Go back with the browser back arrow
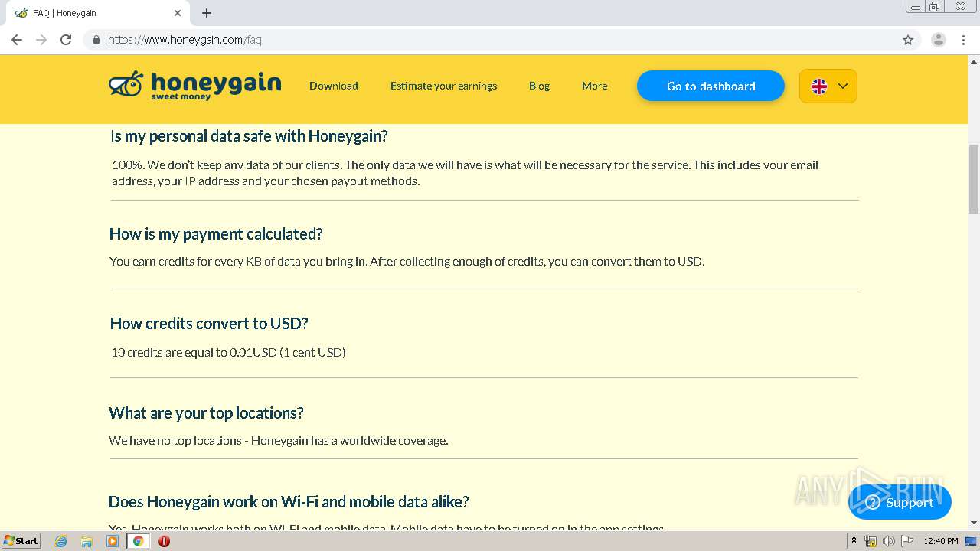 click(x=17, y=40)
